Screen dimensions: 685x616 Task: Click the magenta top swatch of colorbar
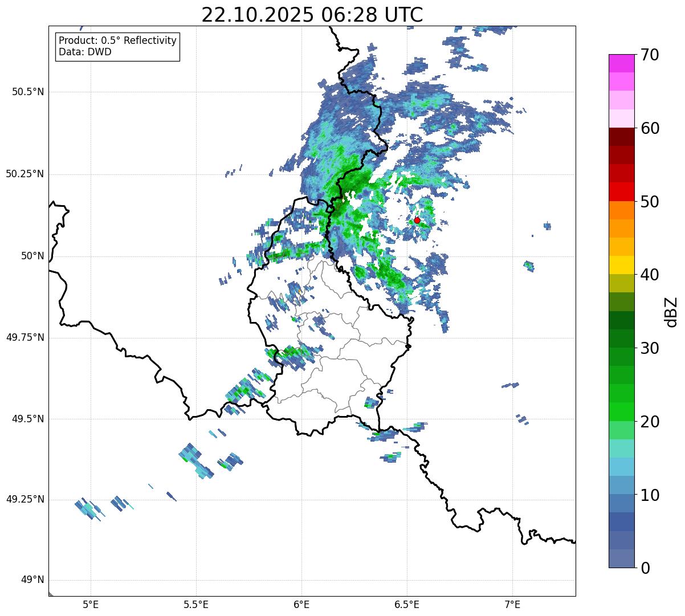621,63
